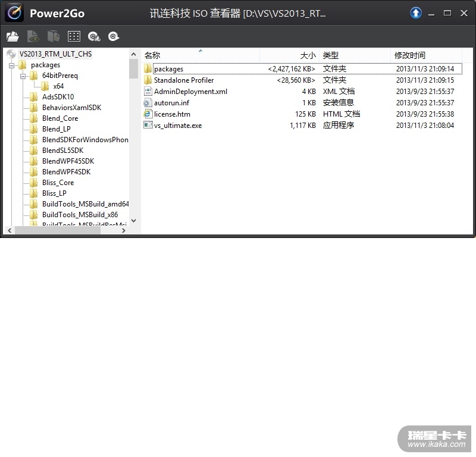Click the vs_ultimate.exe file icon
476x457 pixels.
click(148, 125)
